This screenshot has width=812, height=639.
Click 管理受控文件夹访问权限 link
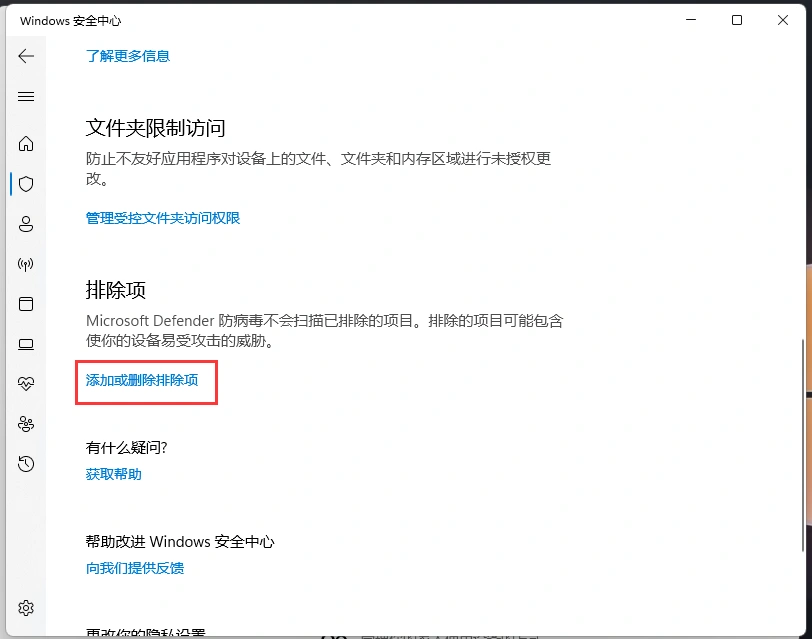[x=162, y=217]
